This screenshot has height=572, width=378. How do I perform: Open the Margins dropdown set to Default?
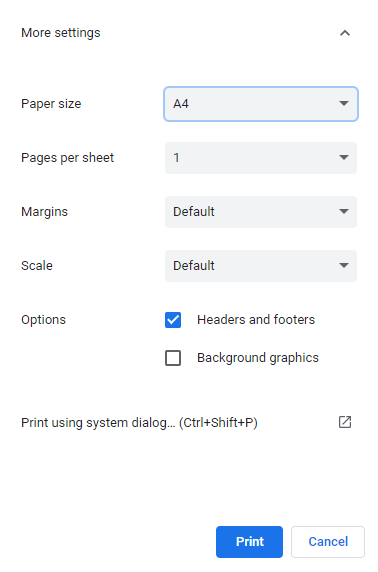(x=261, y=212)
